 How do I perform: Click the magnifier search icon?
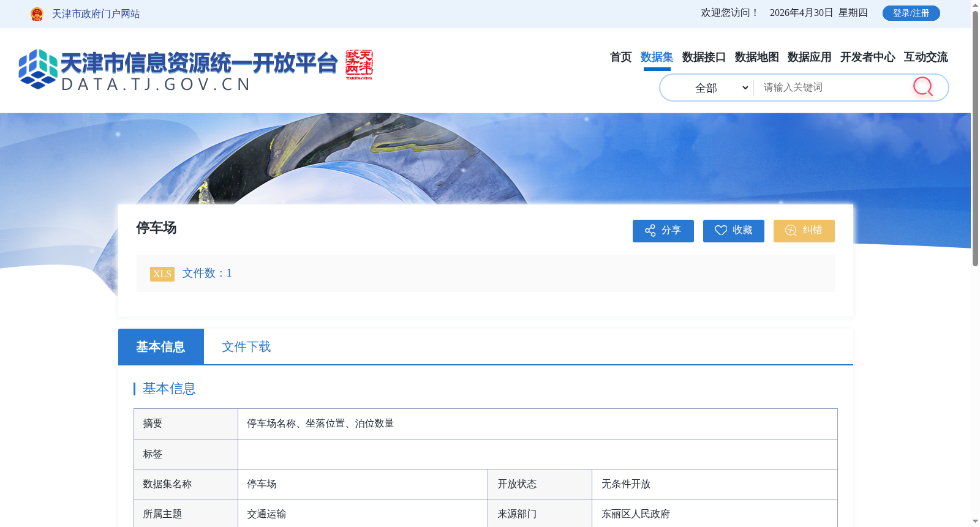point(922,87)
